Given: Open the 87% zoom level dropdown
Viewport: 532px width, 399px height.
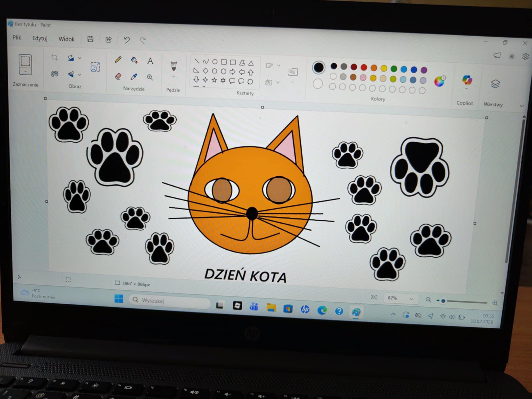Looking at the screenshot, I should [401, 298].
